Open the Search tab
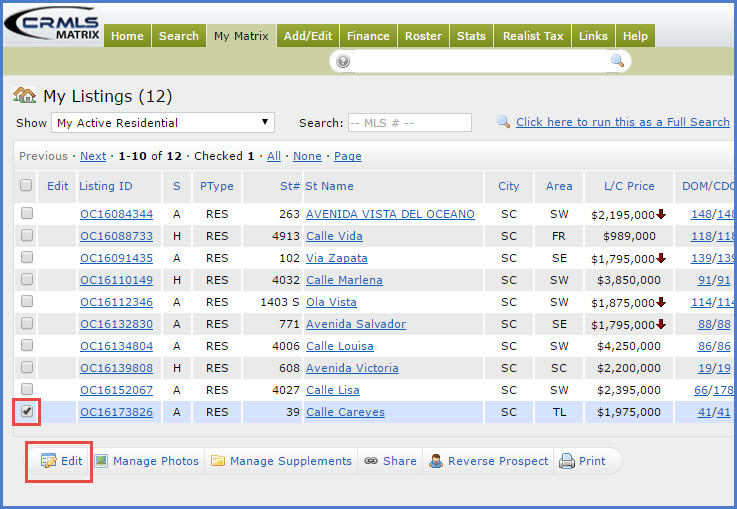 click(x=179, y=36)
